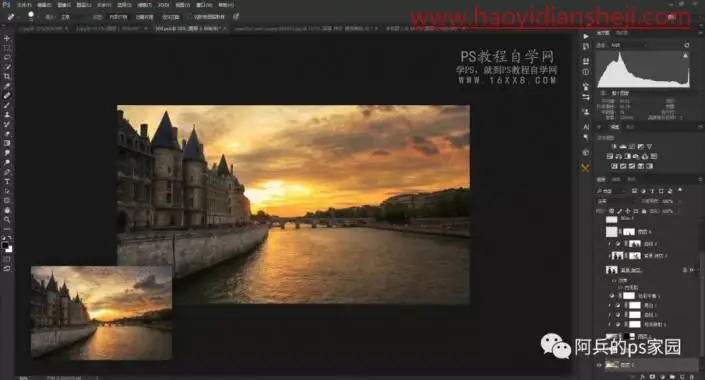Viewport: 705px width, 380px height.
Task: Select the Hand tool
Action: point(7,210)
